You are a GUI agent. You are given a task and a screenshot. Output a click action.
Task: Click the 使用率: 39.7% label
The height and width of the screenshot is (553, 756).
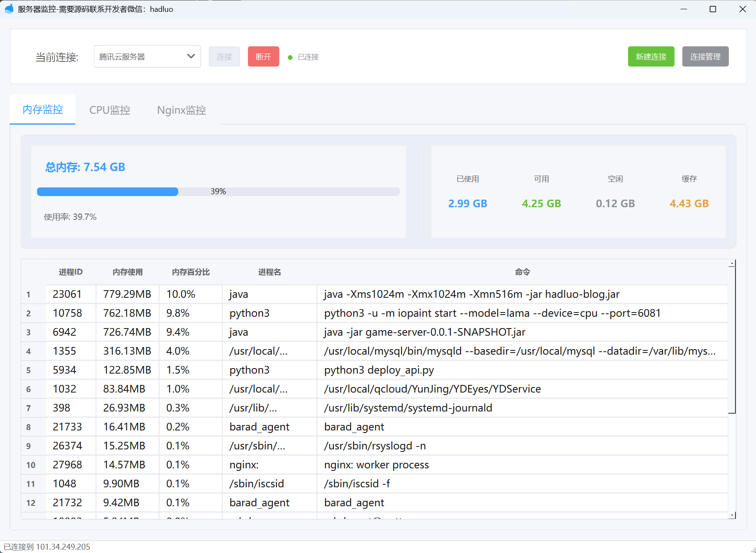click(70, 217)
